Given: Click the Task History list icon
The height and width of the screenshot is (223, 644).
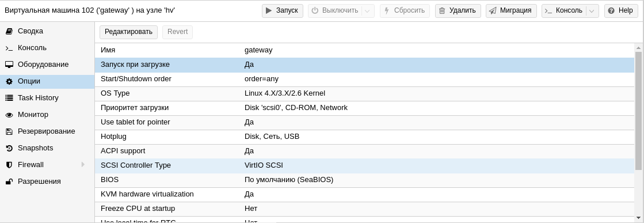Looking at the screenshot, I should pos(9,98).
